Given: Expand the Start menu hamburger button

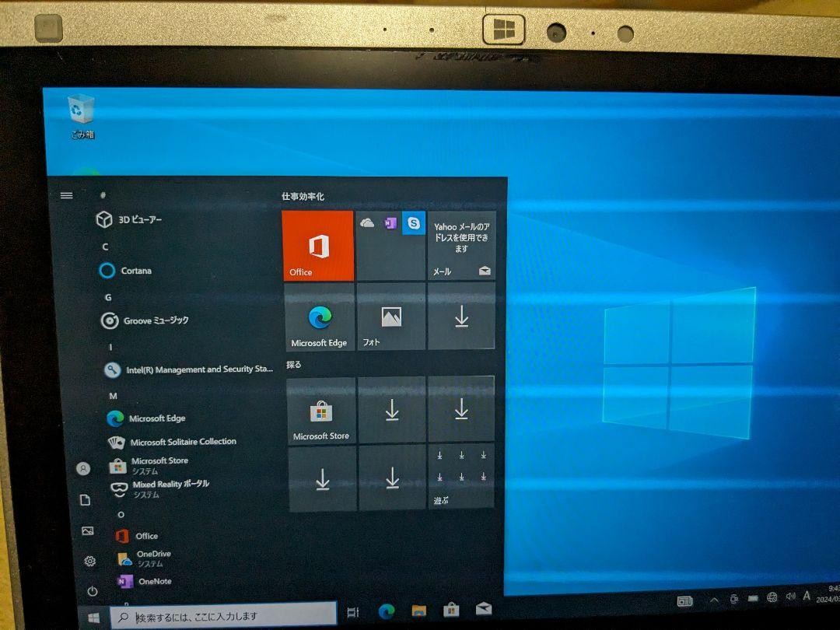Looking at the screenshot, I should (x=66, y=195).
